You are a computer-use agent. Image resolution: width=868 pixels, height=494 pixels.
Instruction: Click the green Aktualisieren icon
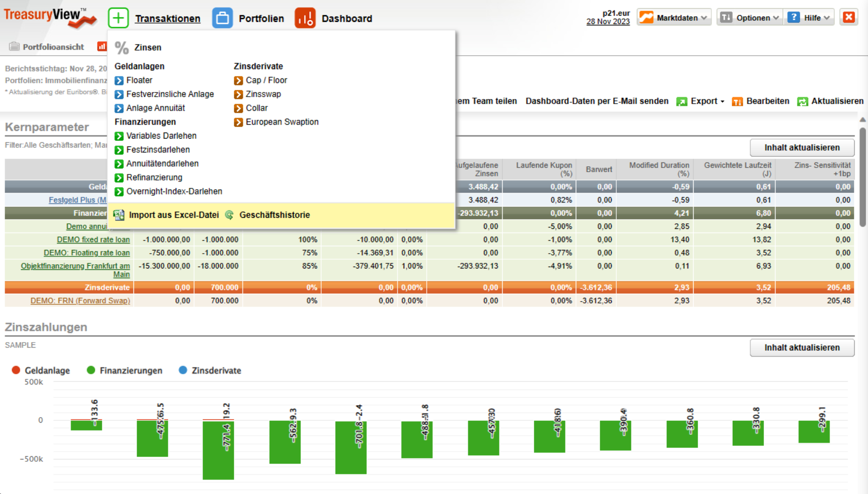coord(803,102)
